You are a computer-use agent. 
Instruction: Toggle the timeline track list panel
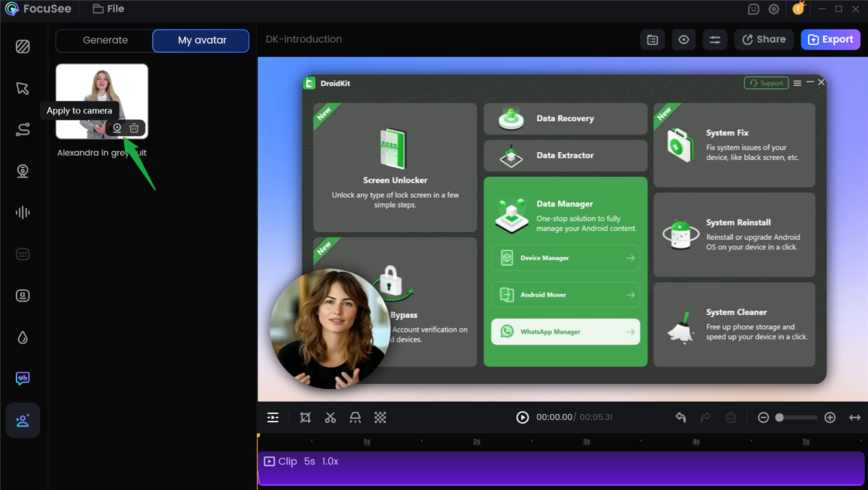pyautogui.click(x=273, y=417)
